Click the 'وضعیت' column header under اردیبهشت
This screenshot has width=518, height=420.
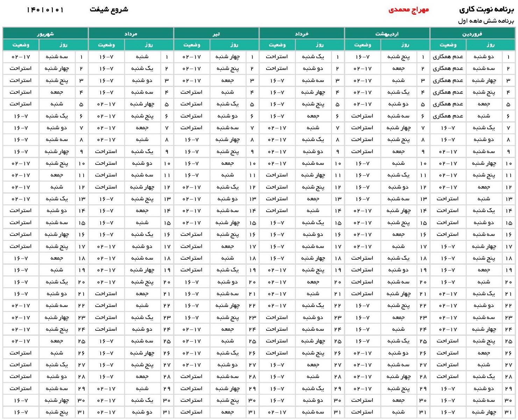coord(362,45)
